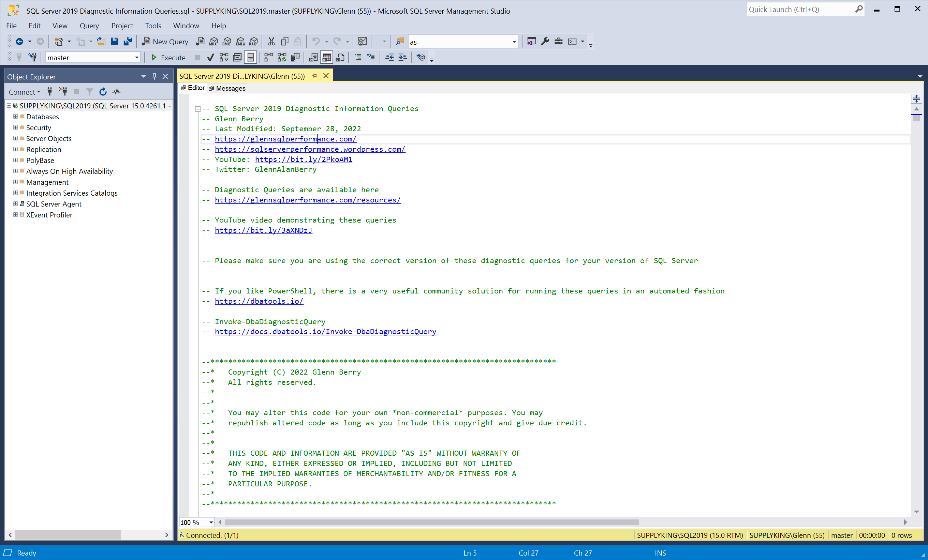The height and width of the screenshot is (560, 928).
Task: Click the MDX query icon
Action: [x=213, y=41]
